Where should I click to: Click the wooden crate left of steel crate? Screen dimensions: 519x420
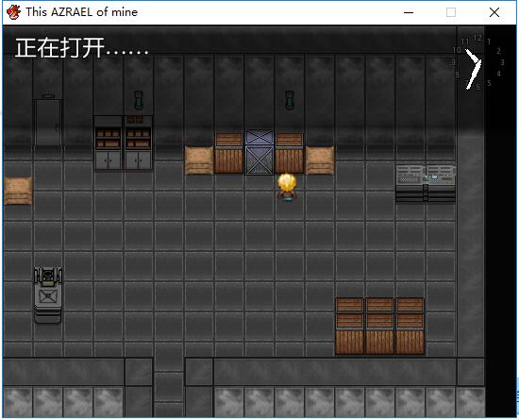tap(228, 153)
